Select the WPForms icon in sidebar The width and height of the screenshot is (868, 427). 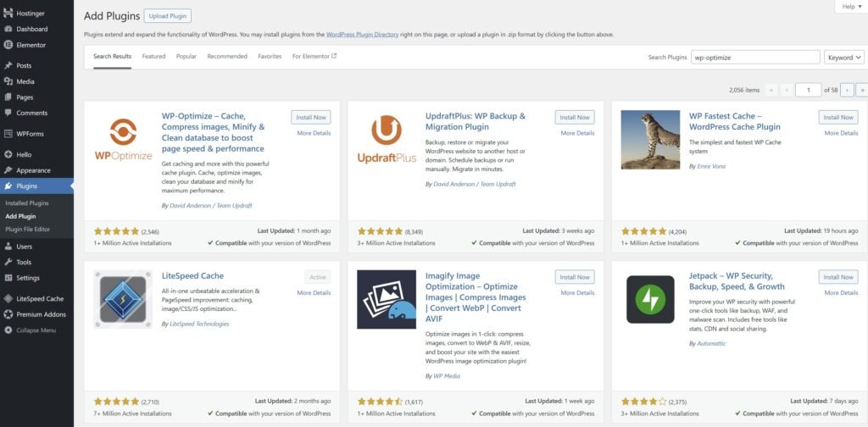[8, 133]
